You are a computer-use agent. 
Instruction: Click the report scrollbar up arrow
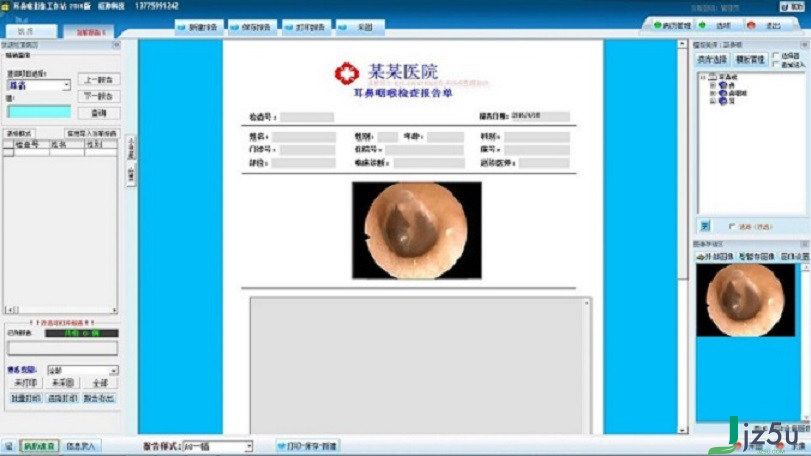[682, 45]
